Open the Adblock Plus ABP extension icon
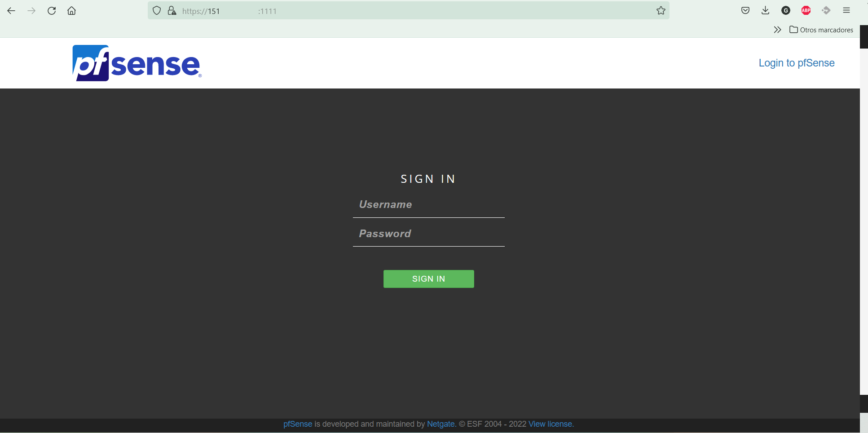 806,10
